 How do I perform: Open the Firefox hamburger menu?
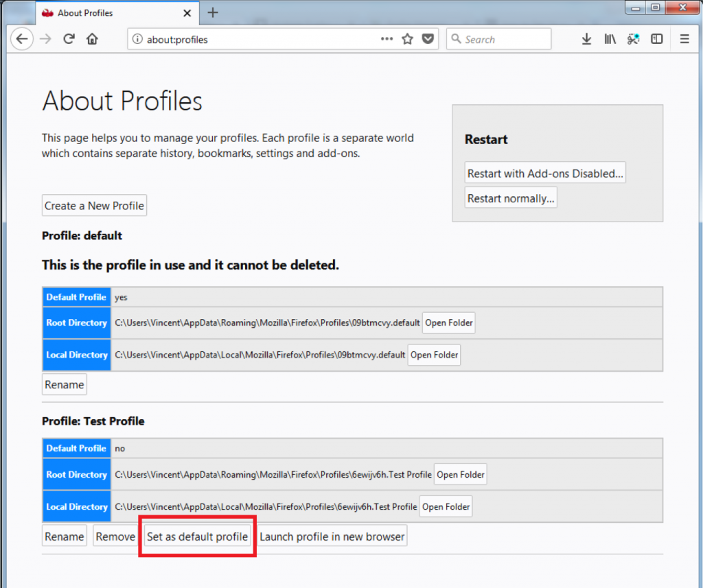[684, 39]
